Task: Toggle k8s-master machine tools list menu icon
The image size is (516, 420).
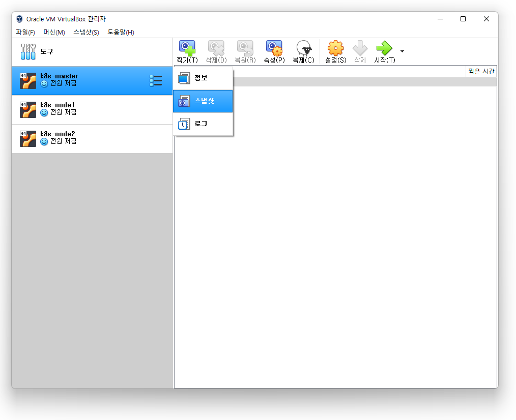Action: tap(156, 80)
